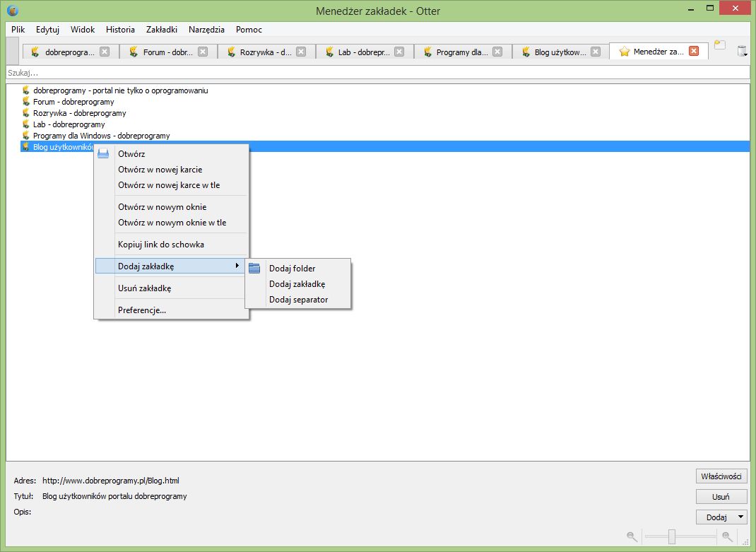Image resolution: width=756 pixels, height=552 pixels.
Task: Open the new tab icon beside the tabs
Action: coord(719,45)
